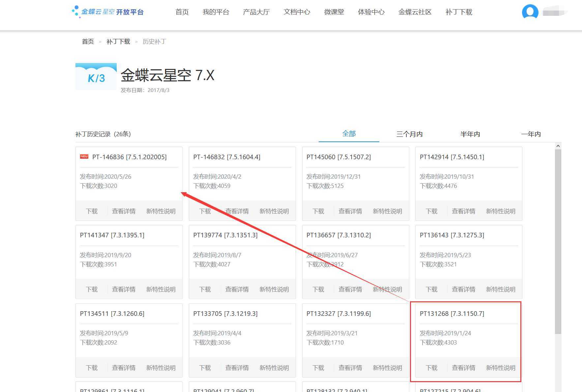Open 新特性说明 for PT-146836
This screenshot has width=582, height=392.
(x=161, y=211)
